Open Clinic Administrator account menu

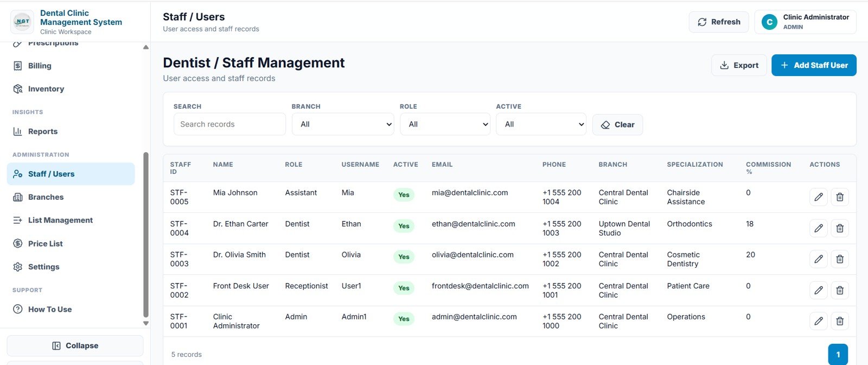805,22
